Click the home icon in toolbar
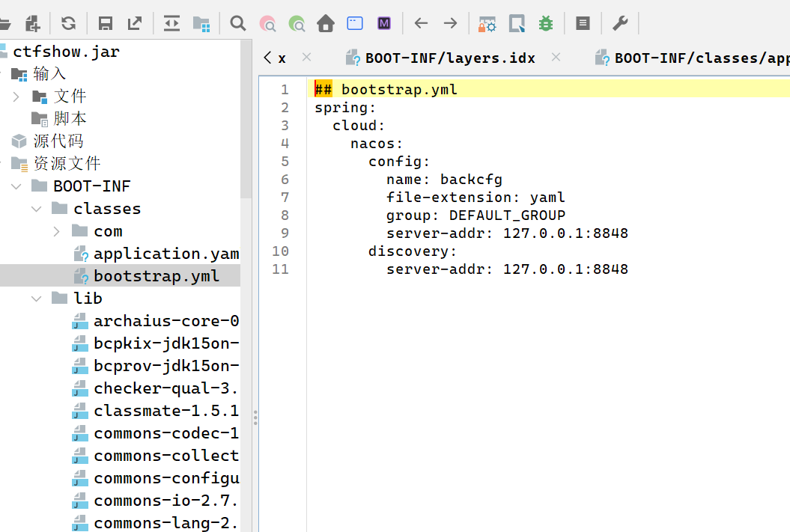 [326, 24]
